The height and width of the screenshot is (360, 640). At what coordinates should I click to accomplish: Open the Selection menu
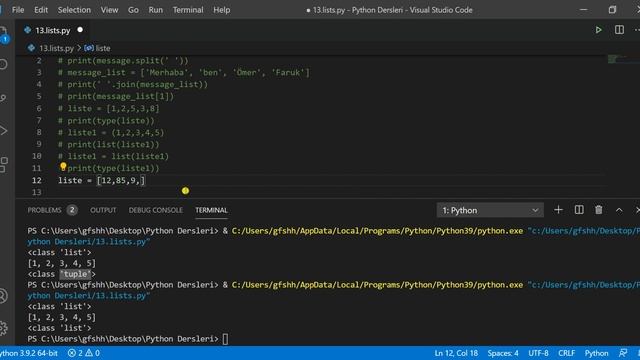(x=74, y=10)
